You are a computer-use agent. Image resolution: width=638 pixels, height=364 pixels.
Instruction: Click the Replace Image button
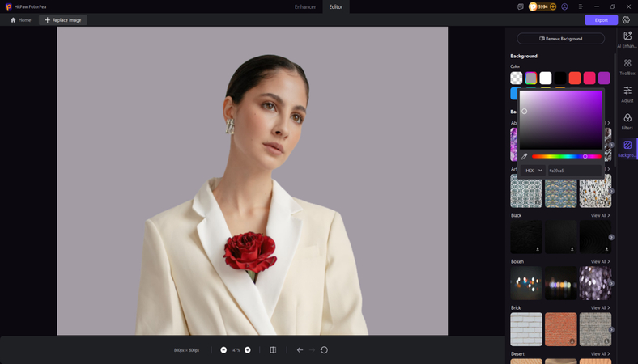point(62,20)
